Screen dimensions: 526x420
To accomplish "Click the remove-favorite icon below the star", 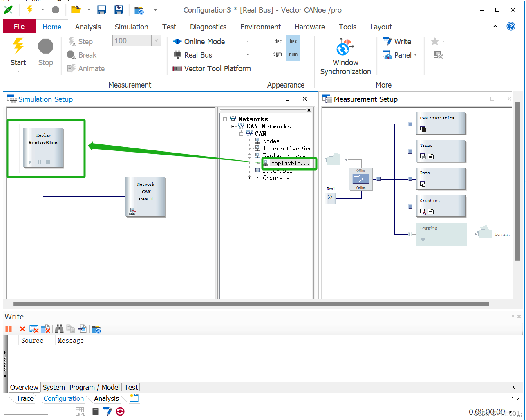I will pos(439,55).
